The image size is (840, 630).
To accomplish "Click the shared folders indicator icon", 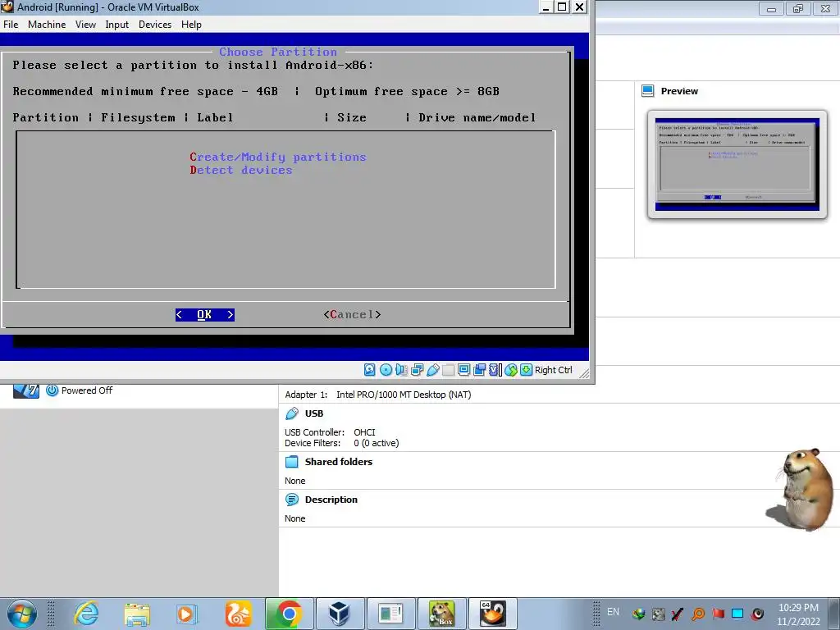I will pyautogui.click(x=449, y=370).
